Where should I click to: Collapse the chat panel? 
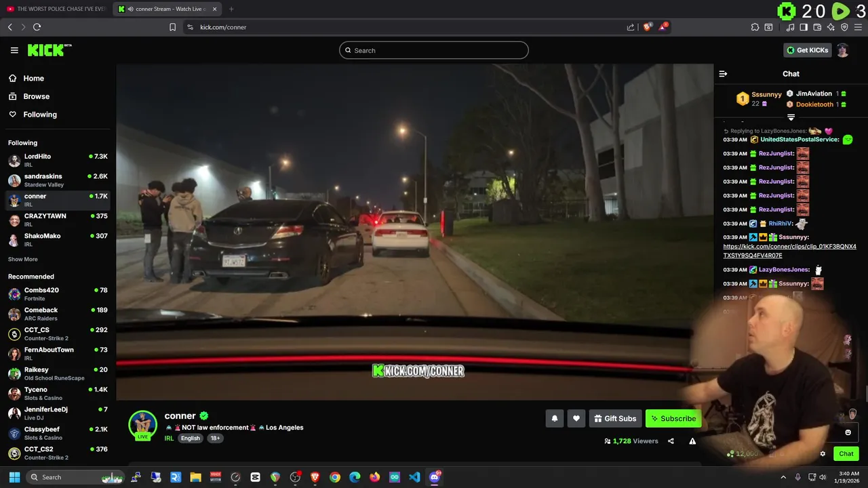[723, 74]
